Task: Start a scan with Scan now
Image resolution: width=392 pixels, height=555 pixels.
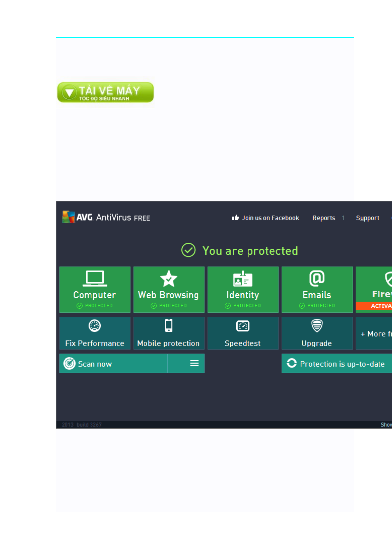Action: tap(114, 363)
